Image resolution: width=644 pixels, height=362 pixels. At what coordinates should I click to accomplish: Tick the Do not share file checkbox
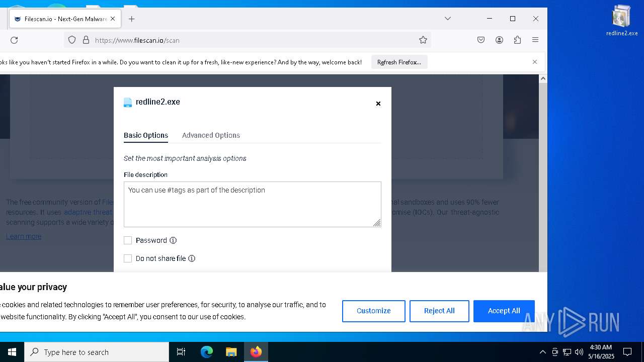tap(128, 258)
